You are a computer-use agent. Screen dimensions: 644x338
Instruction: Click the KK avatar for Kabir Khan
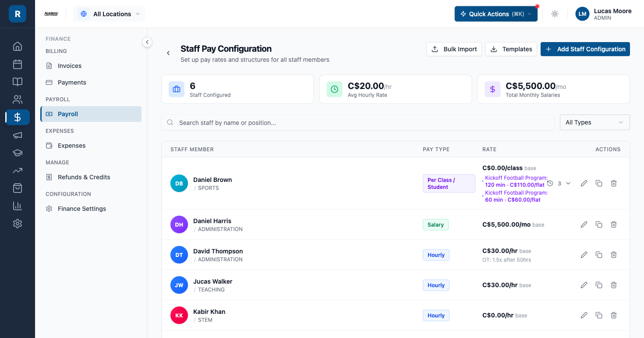(x=179, y=315)
